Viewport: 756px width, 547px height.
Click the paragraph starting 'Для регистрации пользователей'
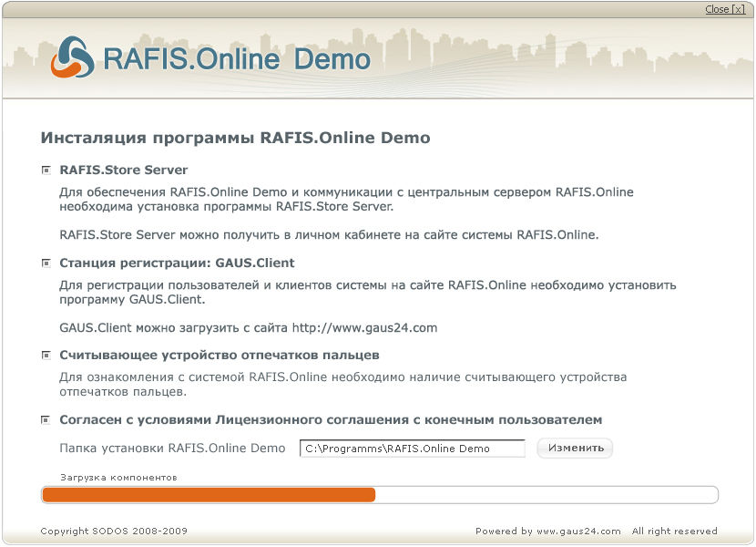click(x=367, y=292)
